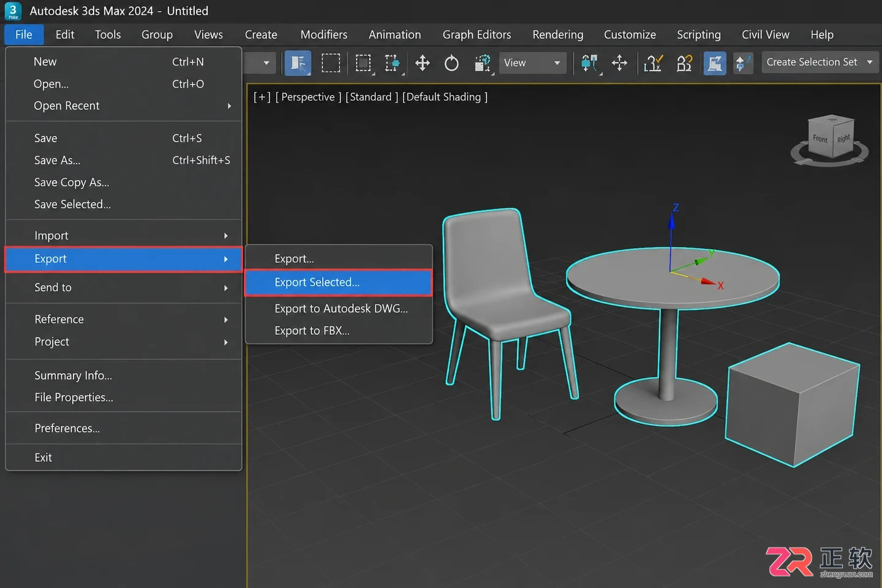882x588 pixels.
Task: Open the viewport [+] general menu
Action: pos(262,97)
